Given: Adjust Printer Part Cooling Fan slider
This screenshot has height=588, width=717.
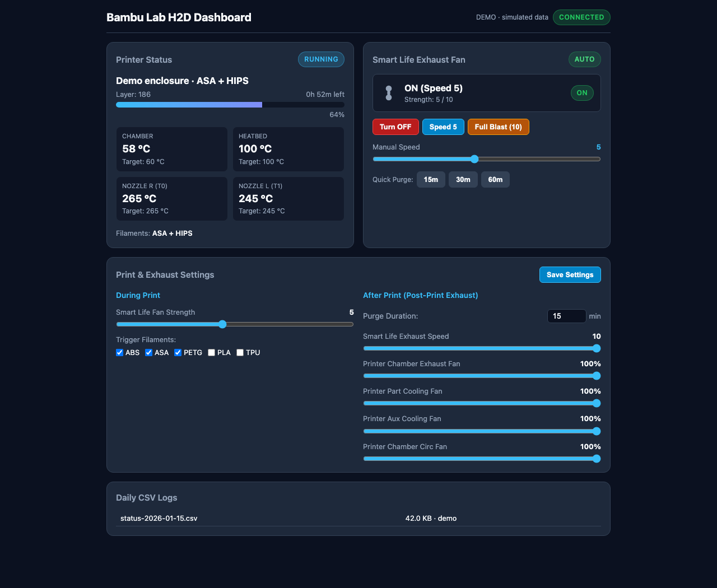Looking at the screenshot, I should click(482, 403).
